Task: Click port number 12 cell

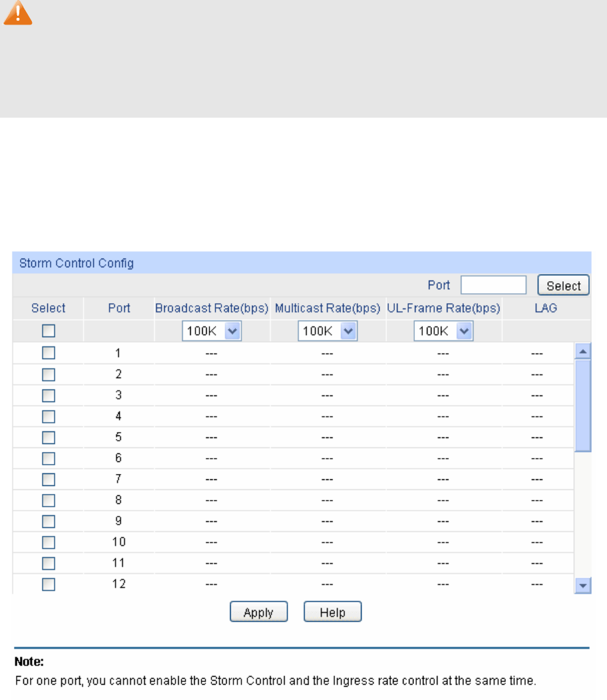Action: [119, 584]
